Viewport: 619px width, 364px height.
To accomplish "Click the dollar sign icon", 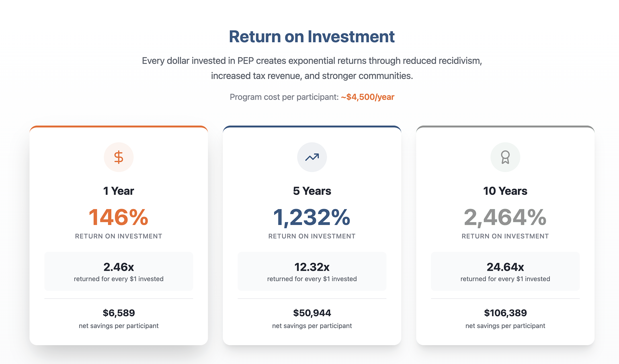I will tap(119, 157).
